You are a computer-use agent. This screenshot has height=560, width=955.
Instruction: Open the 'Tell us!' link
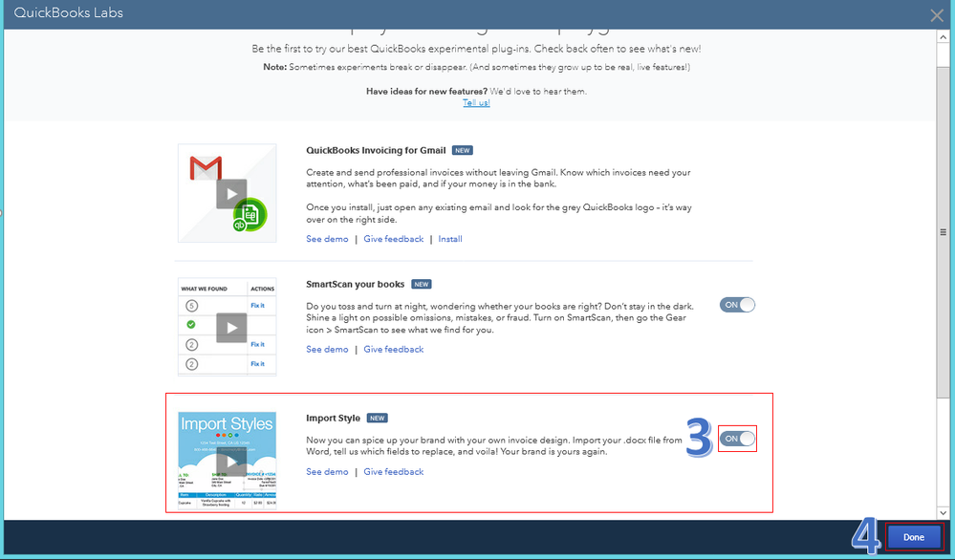coord(476,102)
